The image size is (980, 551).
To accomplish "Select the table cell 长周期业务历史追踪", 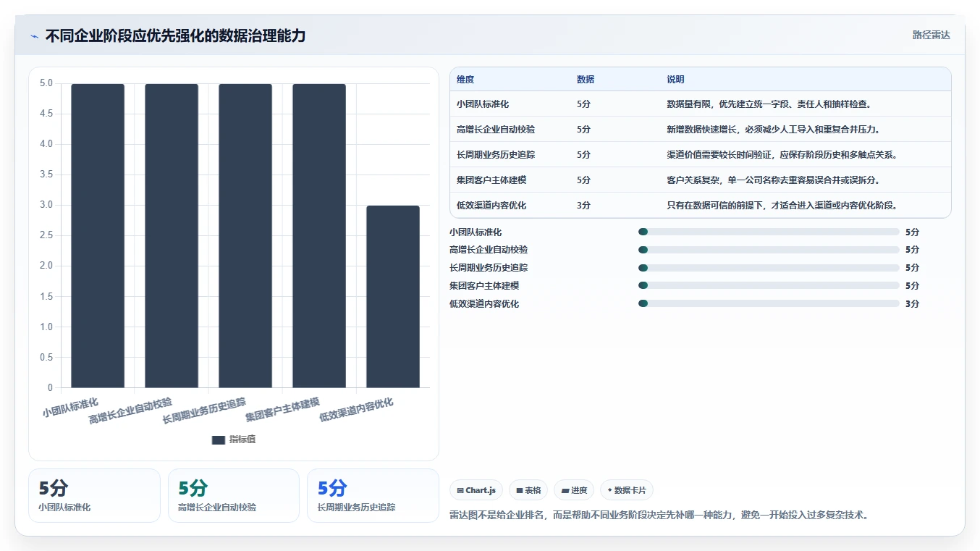I will click(496, 155).
